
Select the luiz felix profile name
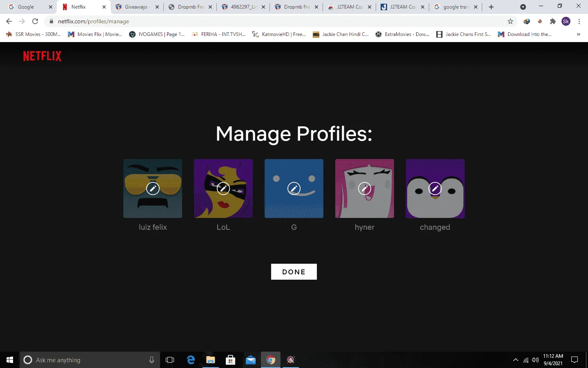[x=153, y=227]
